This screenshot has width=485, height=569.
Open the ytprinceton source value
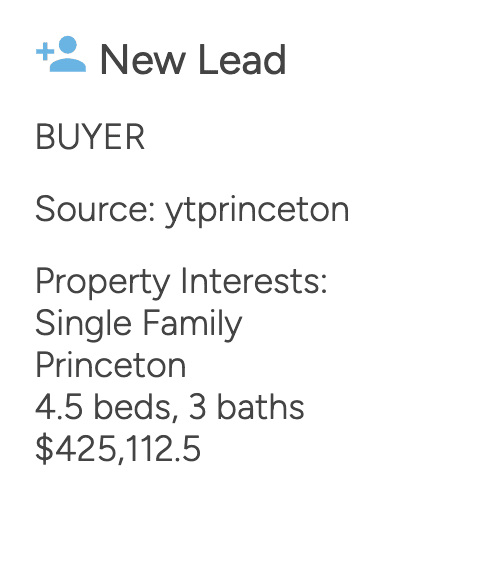[x=257, y=210]
